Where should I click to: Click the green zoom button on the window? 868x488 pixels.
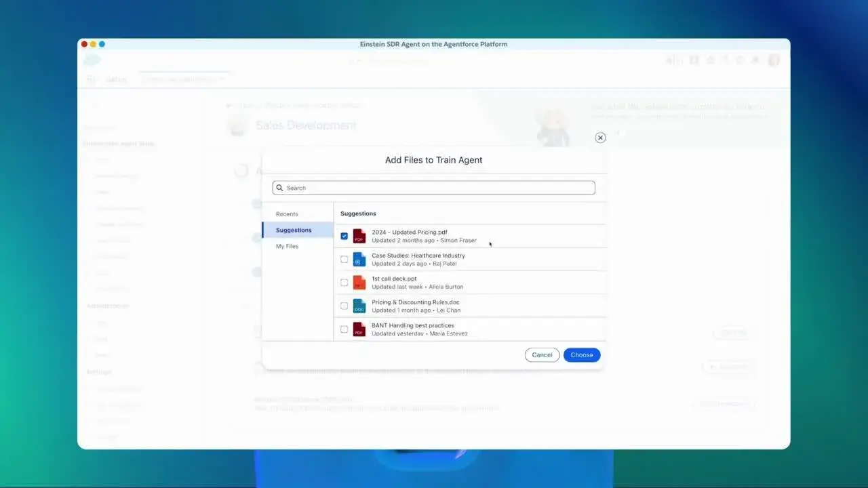pyautogui.click(x=102, y=43)
